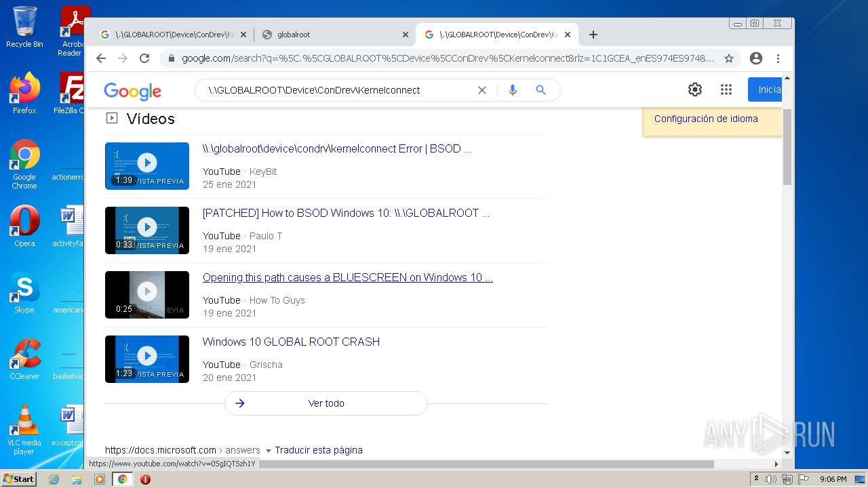Open the VLC media player desktop icon
The image size is (868, 488).
24,430
